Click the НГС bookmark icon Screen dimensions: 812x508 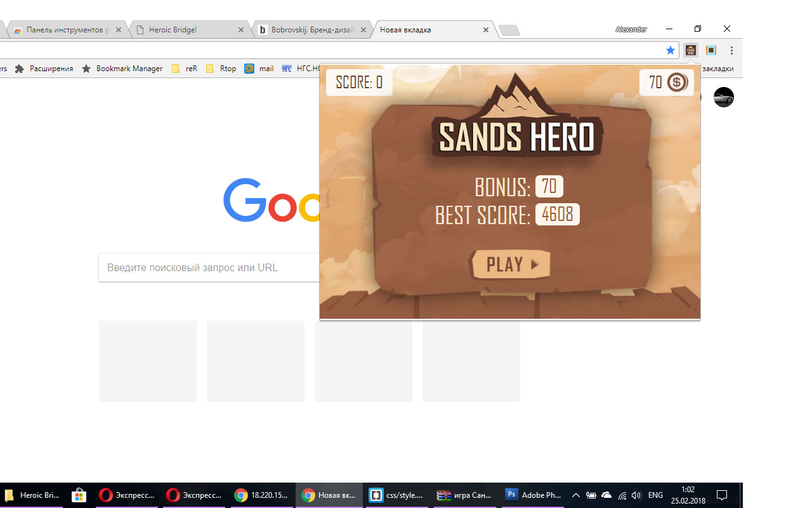click(286, 68)
